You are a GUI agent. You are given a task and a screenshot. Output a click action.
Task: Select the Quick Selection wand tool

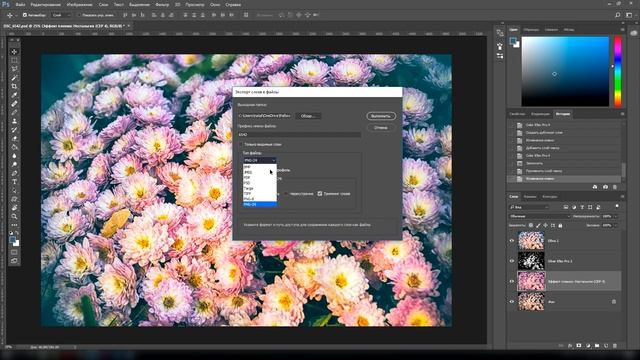click(14, 78)
